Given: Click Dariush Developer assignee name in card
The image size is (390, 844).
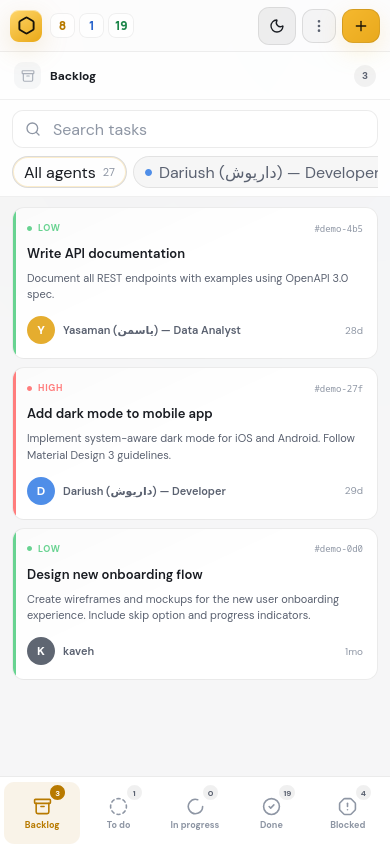Looking at the screenshot, I should (144, 491).
